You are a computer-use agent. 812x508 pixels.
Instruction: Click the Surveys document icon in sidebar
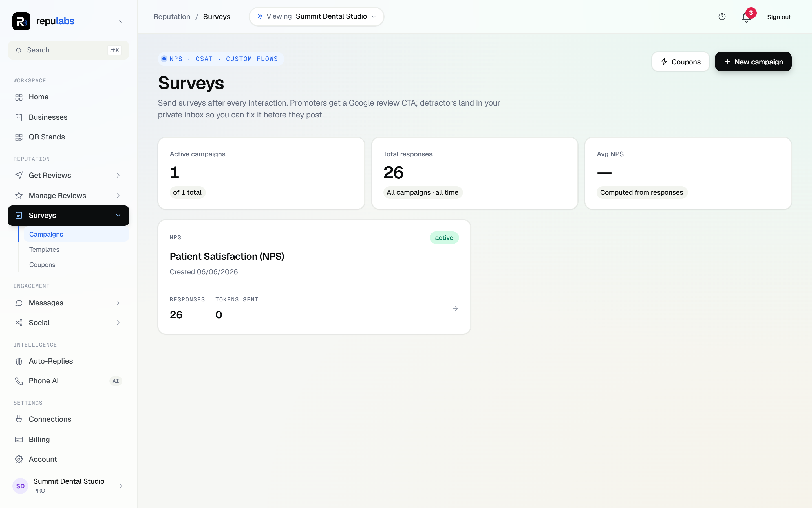pyautogui.click(x=19, y=215)
